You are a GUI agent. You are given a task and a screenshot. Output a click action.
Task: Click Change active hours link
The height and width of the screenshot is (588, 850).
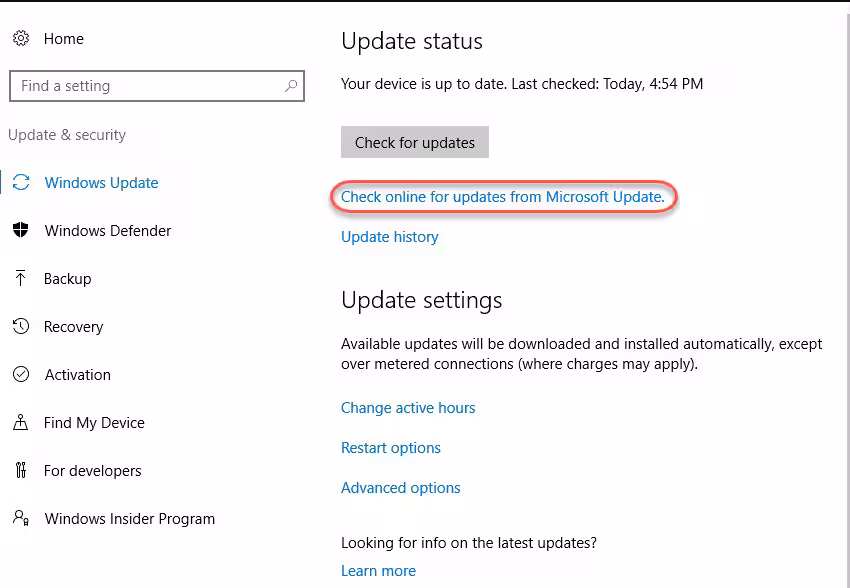coord(408,408)
